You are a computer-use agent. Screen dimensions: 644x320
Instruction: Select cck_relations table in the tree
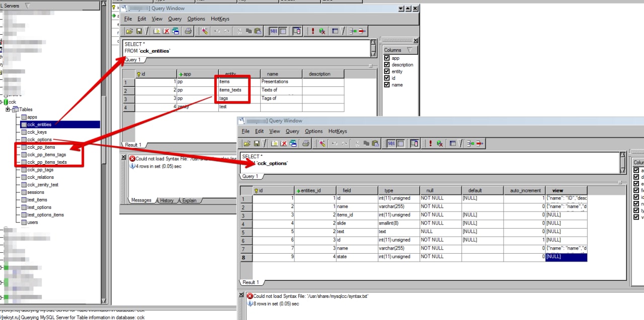(40, 177)
